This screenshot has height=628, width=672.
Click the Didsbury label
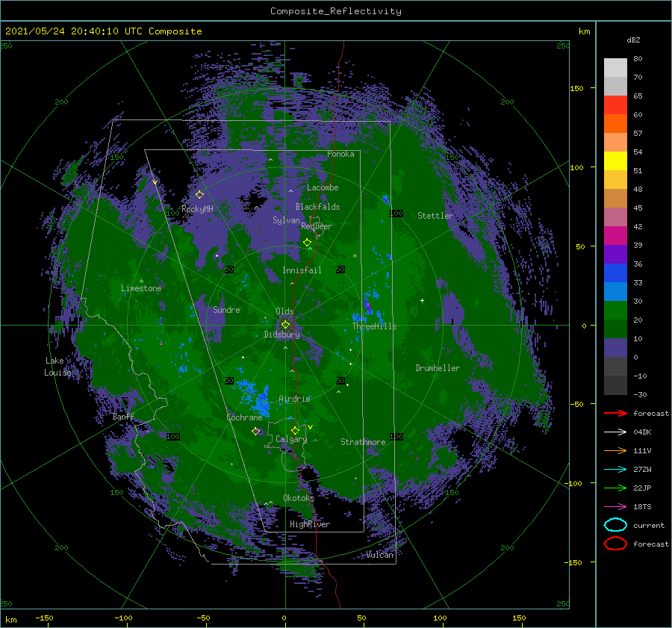(x=282, y=335)
